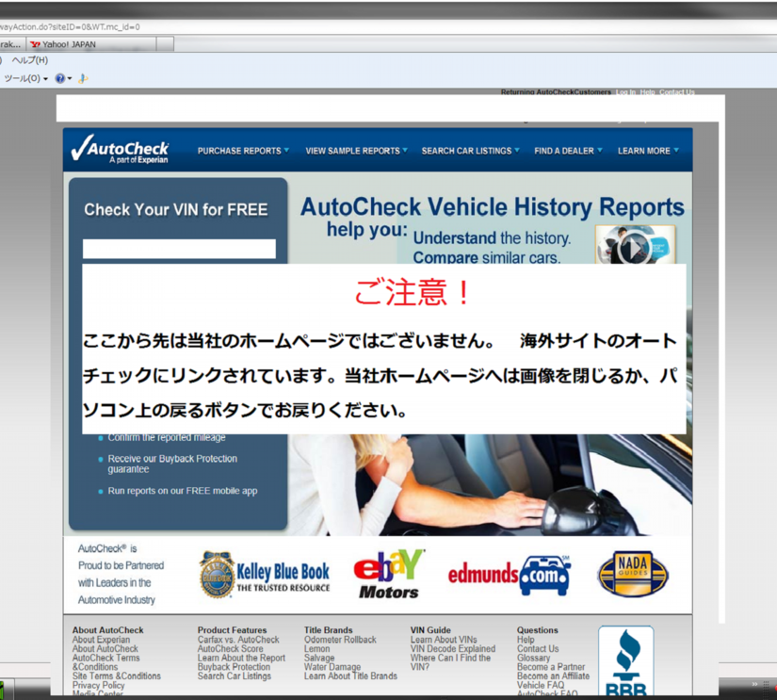
Task: Open the Glossary footer link
Action: coord(533,658)
